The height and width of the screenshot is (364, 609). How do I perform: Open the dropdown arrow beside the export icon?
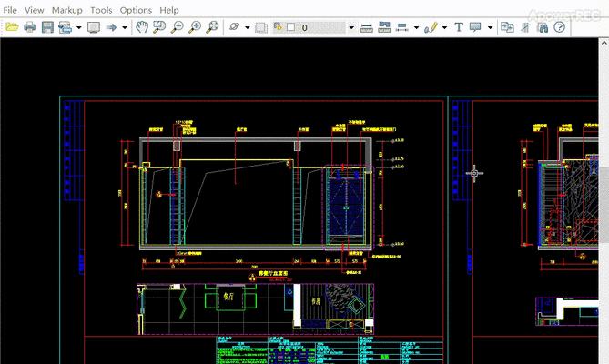pyautogui.click(x=79, y=27)
